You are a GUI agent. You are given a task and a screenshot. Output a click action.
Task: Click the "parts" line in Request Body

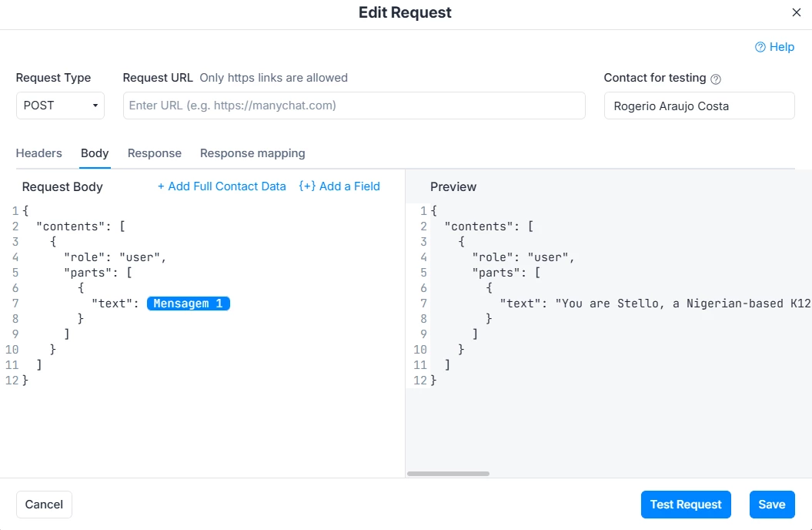(98, 273)
